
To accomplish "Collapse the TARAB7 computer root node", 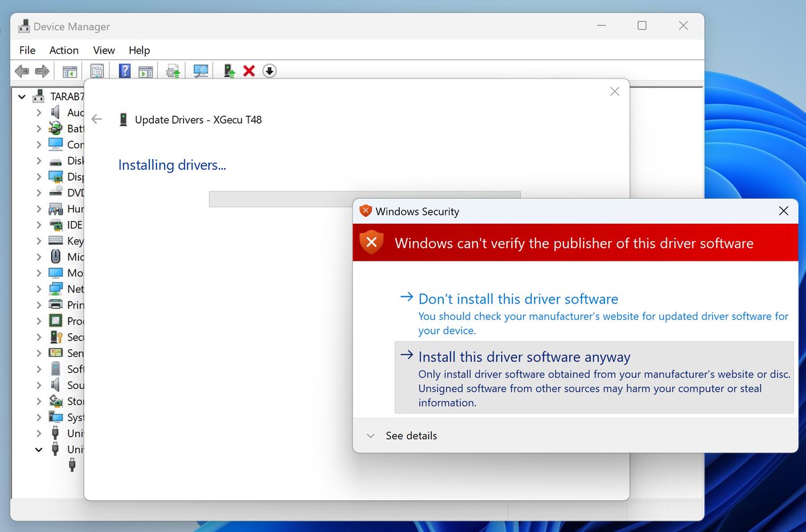I will [x=21, y=97].
